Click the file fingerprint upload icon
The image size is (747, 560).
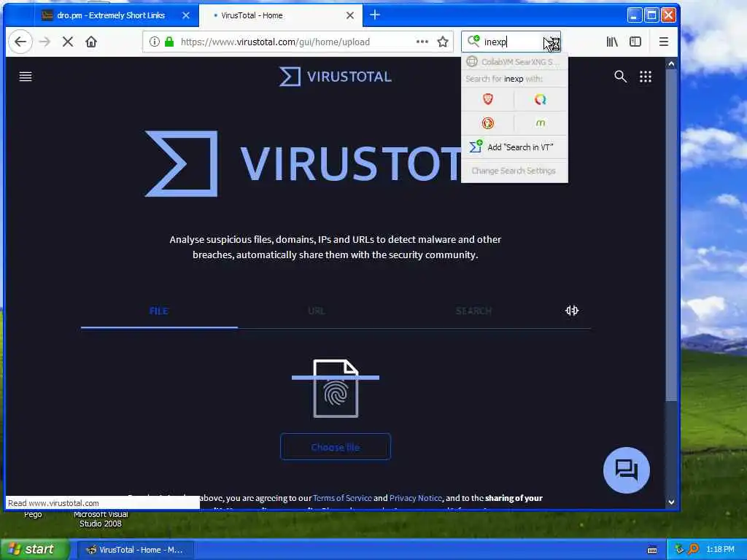tap(336, 388)
